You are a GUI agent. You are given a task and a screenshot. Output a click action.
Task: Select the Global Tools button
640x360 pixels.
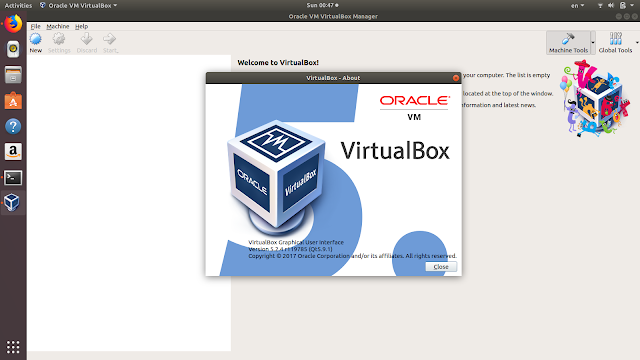(615, 43)
